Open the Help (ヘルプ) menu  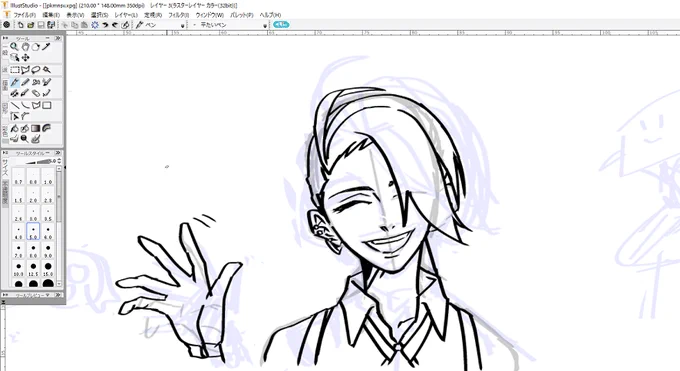pyautogui.click(x=270, y=15)
